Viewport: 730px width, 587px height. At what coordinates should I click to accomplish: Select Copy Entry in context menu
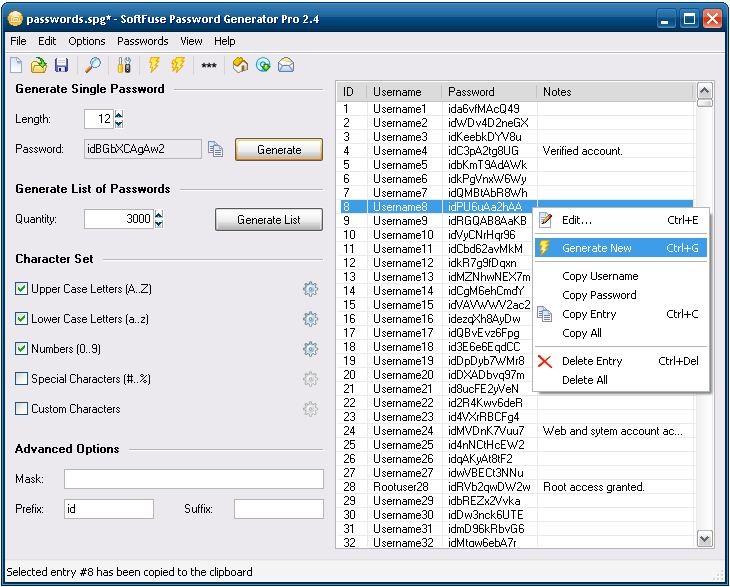point(621,314)
